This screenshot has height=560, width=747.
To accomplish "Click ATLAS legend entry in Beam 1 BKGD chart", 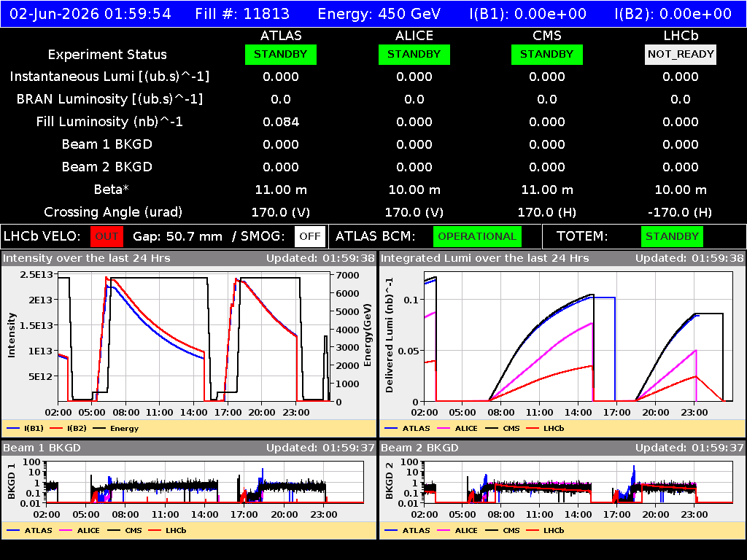I will click(29, 531).
